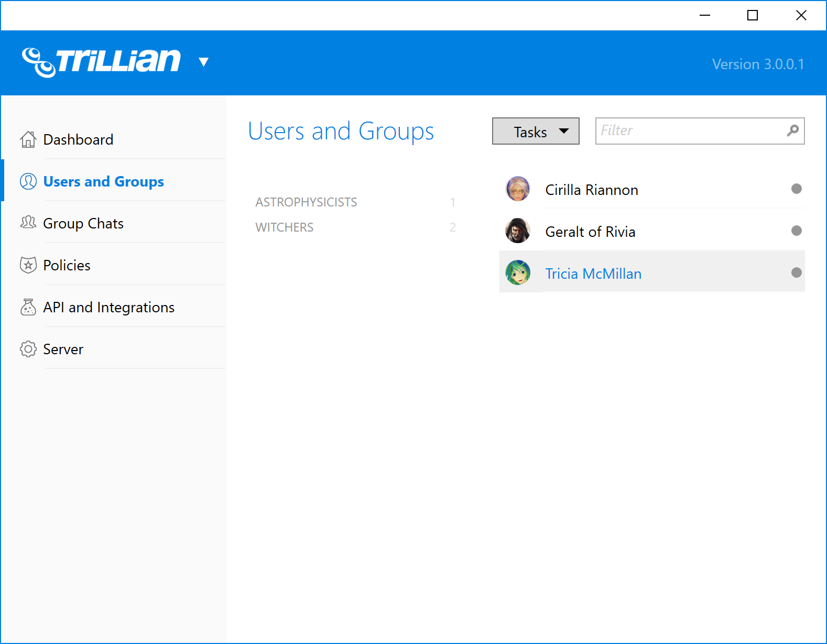The image size is (827, 644).
Task: Click the ASTROPHYSICISTS member count 1
Action: (453, 202)
